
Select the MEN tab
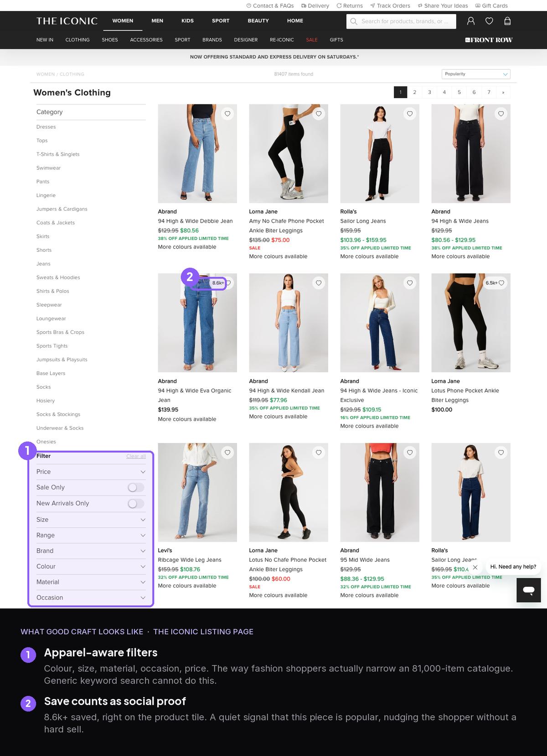(157, 21)
